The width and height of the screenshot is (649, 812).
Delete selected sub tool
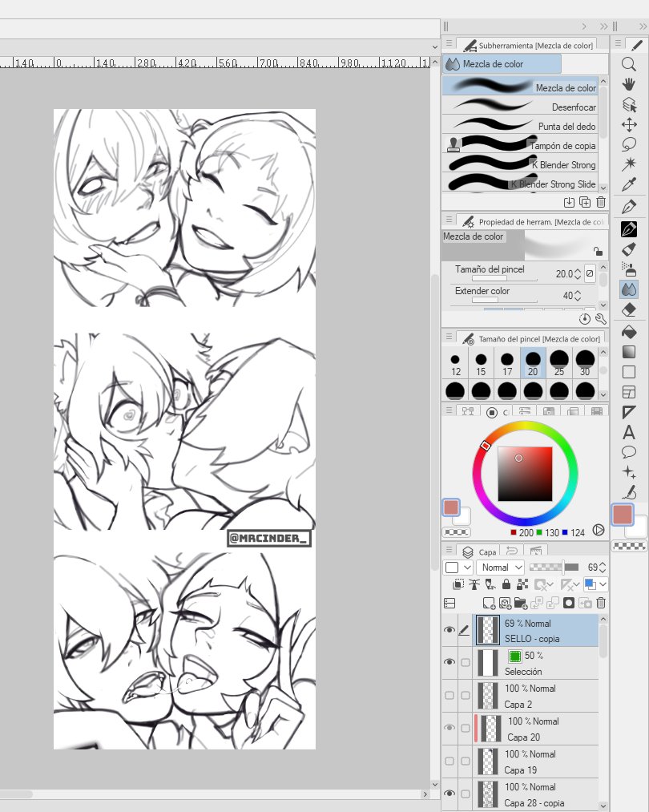[601, 203]
